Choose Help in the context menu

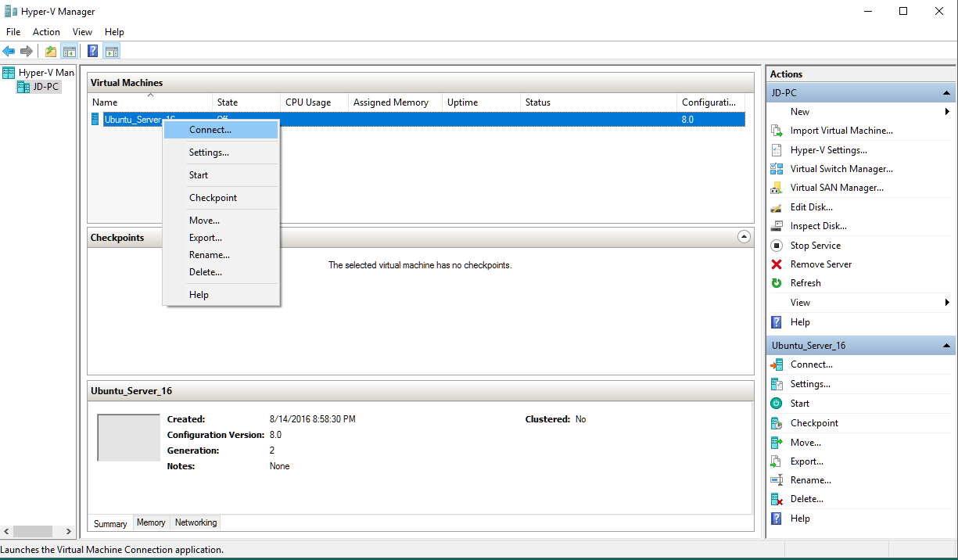221,295
